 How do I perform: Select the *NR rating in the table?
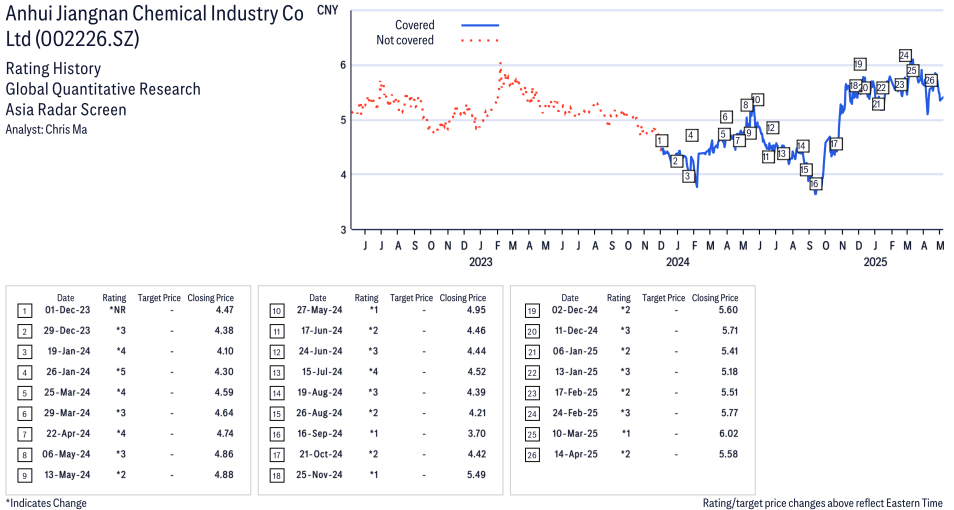[117, 310]
